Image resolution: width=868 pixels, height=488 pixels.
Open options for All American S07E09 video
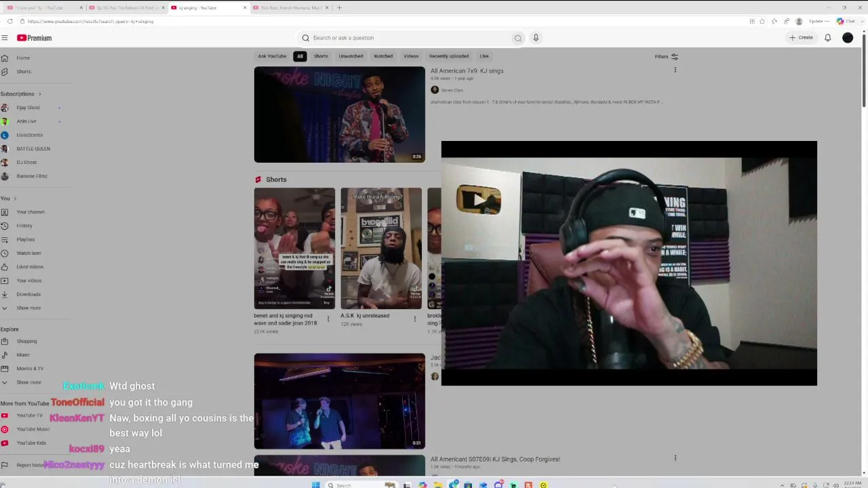pyautogui.click(x=675, y=458)
